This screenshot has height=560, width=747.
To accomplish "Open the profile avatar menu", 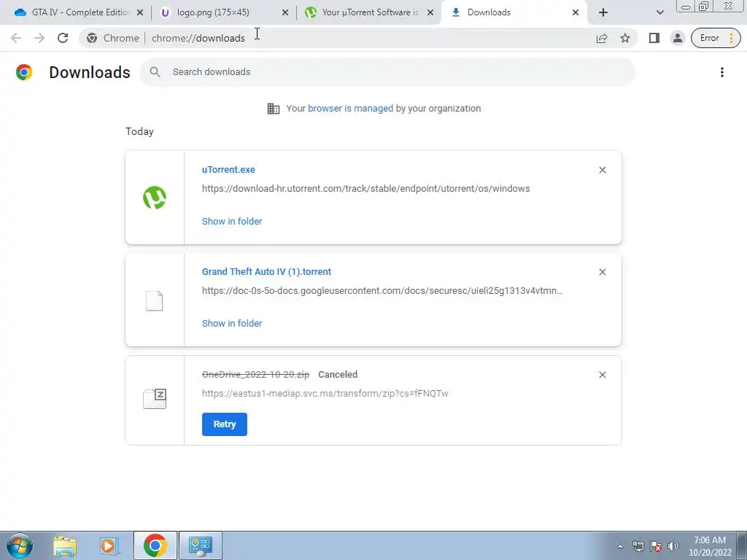I will pos(678,38).
